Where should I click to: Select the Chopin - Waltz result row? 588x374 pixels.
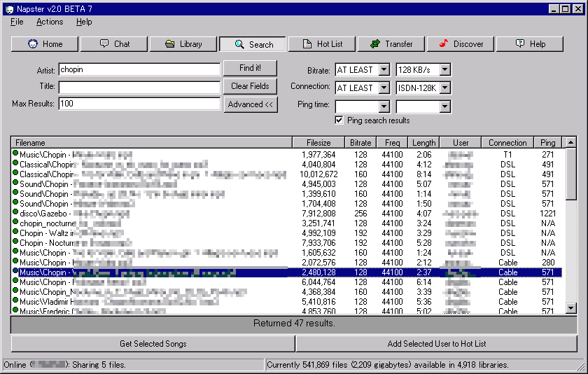tap(287, 233)
